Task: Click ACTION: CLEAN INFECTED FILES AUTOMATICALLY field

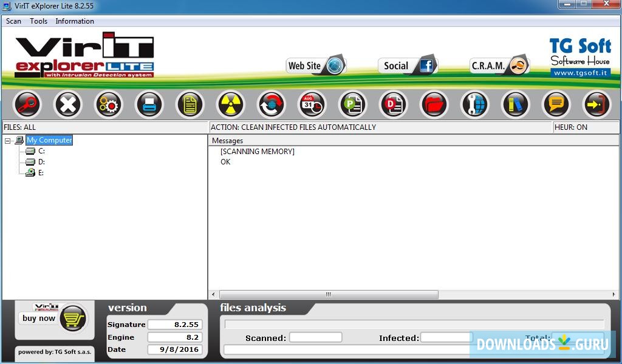Action: (x=381, y=127)
